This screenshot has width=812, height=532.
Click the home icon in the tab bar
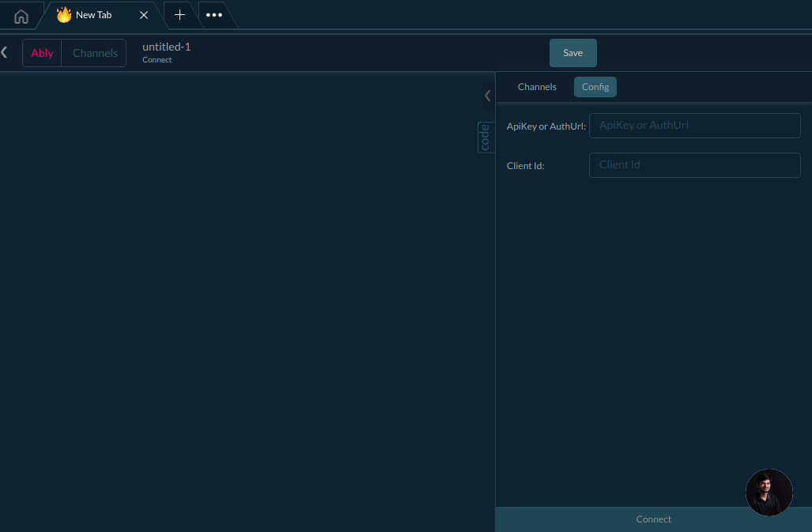coord(21,16)
